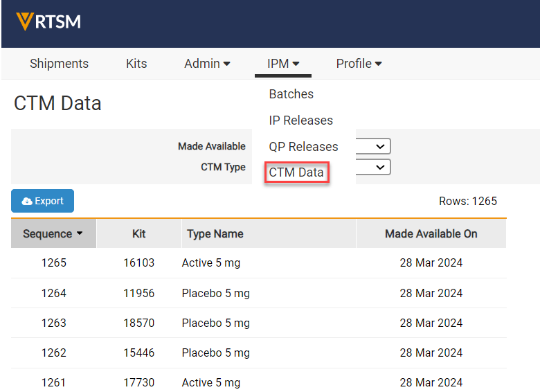This screenshot has height=392, width=540.
Task: Collapse the IPM dropdown menu
Action: [283, 64]
